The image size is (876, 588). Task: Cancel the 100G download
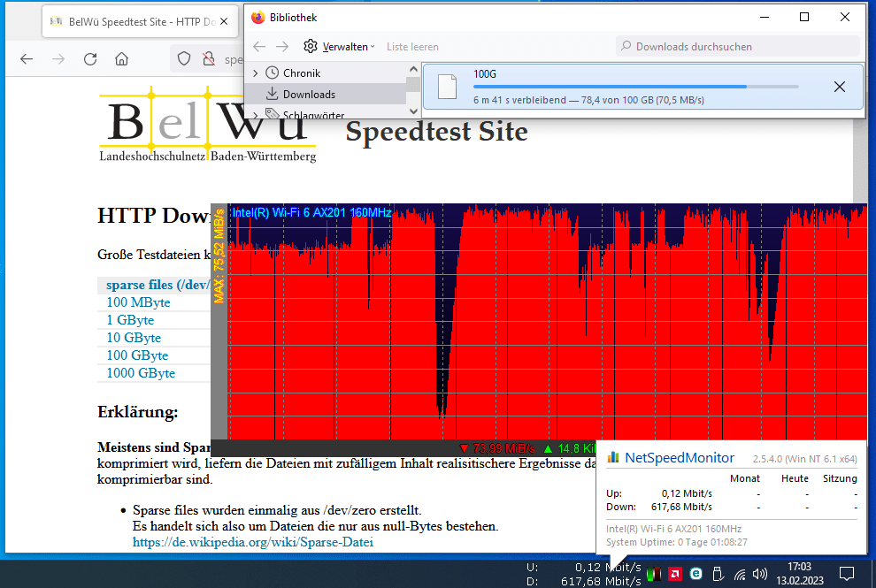coord(839,87)
